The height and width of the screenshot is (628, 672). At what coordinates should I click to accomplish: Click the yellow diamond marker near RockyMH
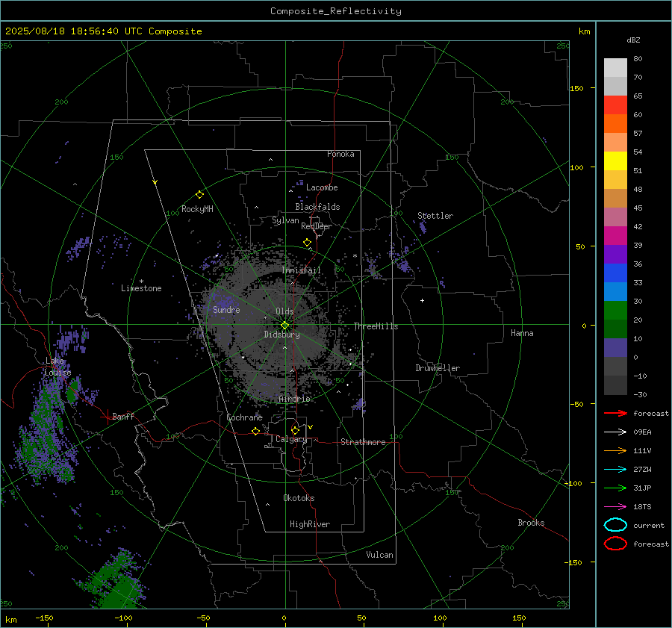click(199, 195)
